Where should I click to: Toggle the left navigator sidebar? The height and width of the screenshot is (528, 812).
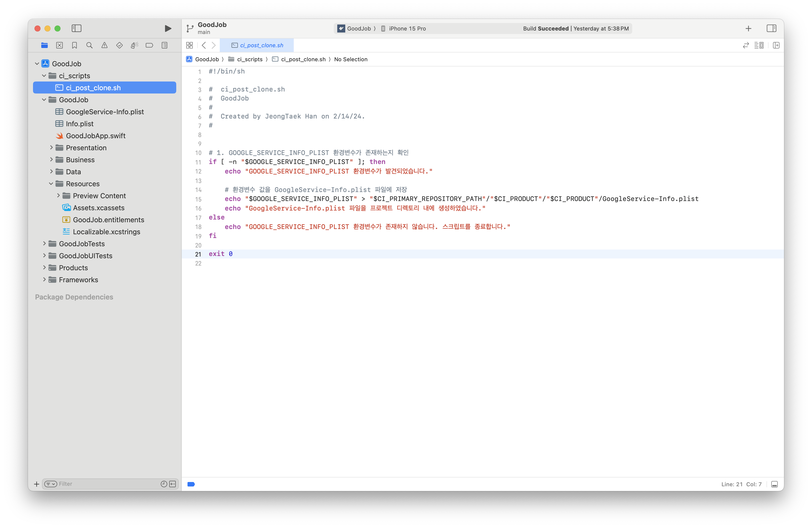[76, 28]
